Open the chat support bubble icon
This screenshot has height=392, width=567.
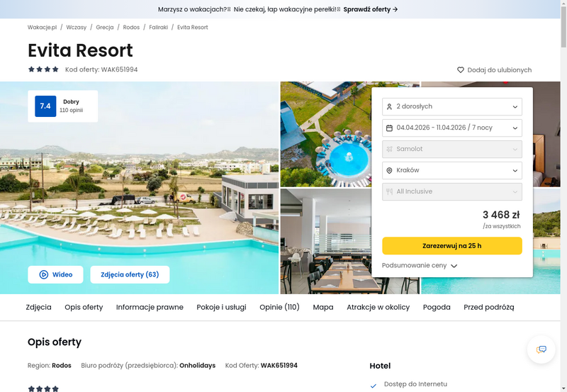[541, 349]
